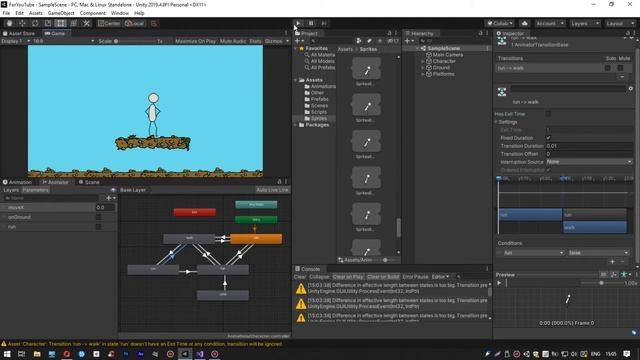Click the Clear button in Console
The width and height of the screenshot is (640, 360).
click(x=300, y=277)
